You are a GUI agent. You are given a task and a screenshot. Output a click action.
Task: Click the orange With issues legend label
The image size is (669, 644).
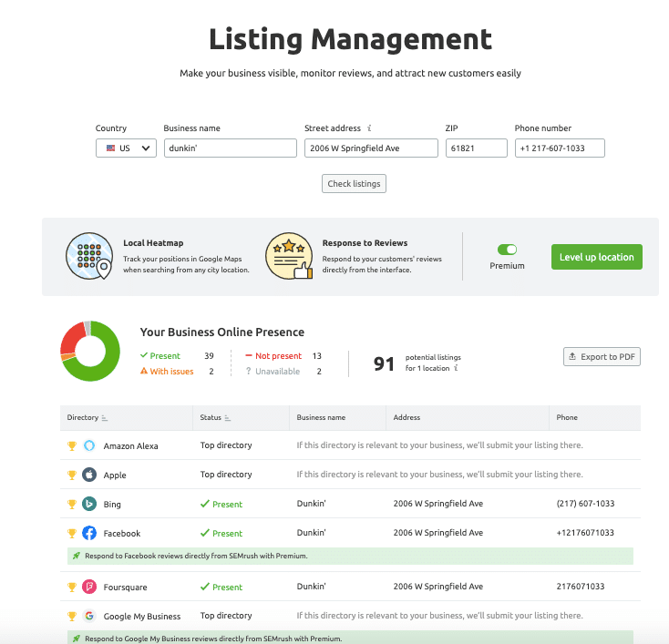pyautogui.click(x=171, y=371)
